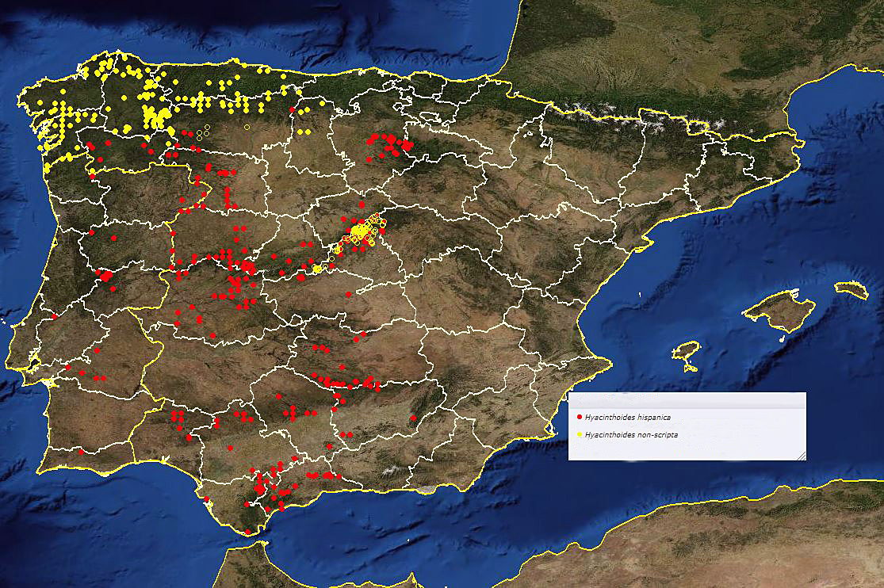The height and width of the screenshot is (588, 884).
Task: Click Formentera island south of Ibiza
Action: coord(691,367)
